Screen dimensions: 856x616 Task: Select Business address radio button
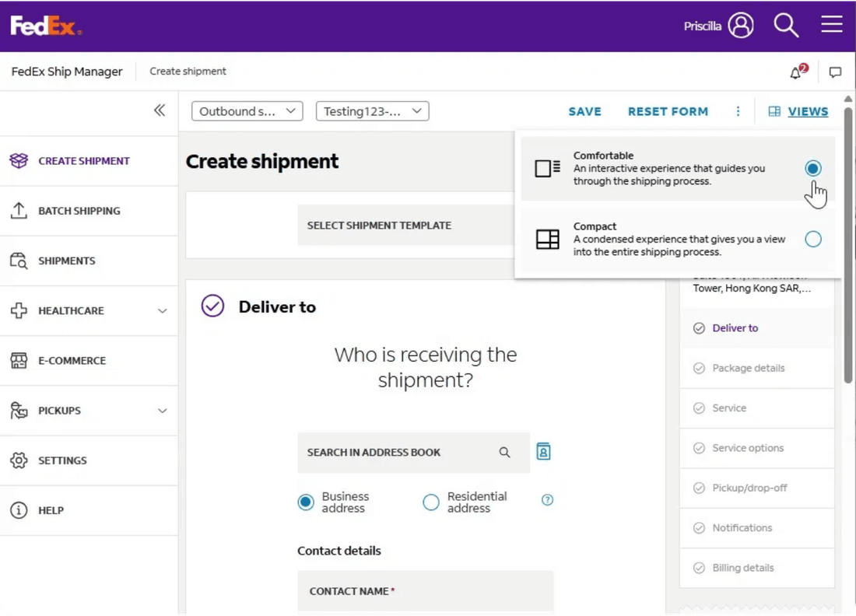coord(306,502)
